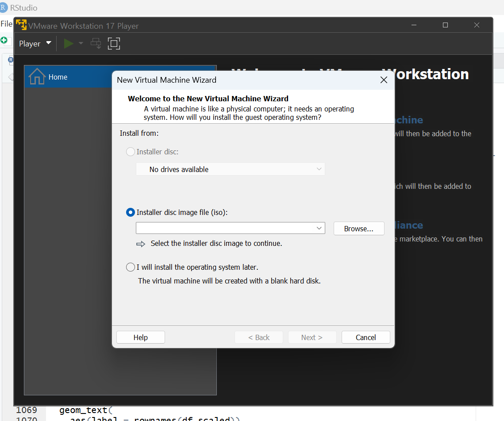Click the Back button in wizard
504x421 pixels.
coord(259,337)
